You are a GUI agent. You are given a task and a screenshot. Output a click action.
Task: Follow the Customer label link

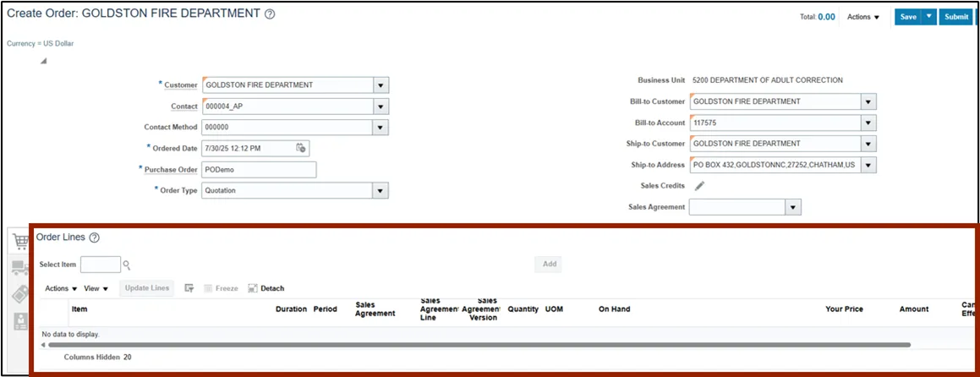[x=181, y=85]
